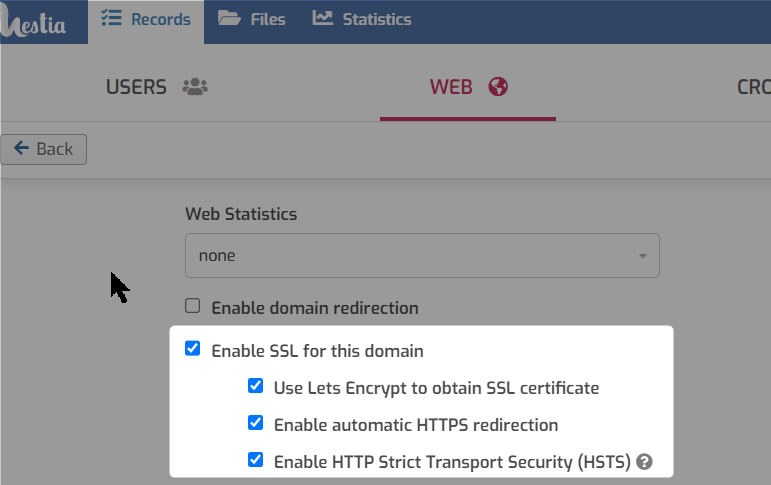Image resolution: width=771 pixels, height=485 pixels.
Task: Enable domain redirection checkbox
Action: coord(193,305)
